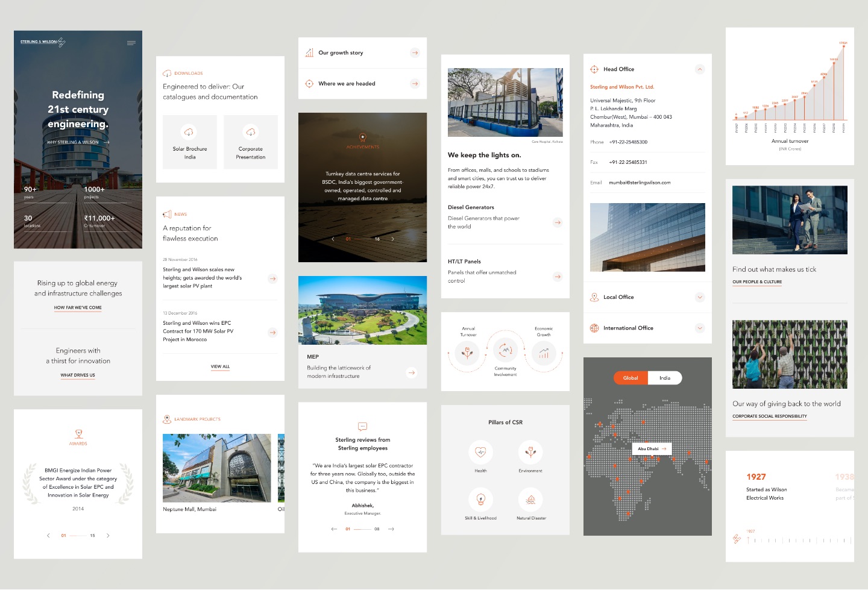Image resolution: width=868 pixels, height=590 pixels.
Task: Choose the Skill & Livelihood icon
Action: (x=480, y=500)
